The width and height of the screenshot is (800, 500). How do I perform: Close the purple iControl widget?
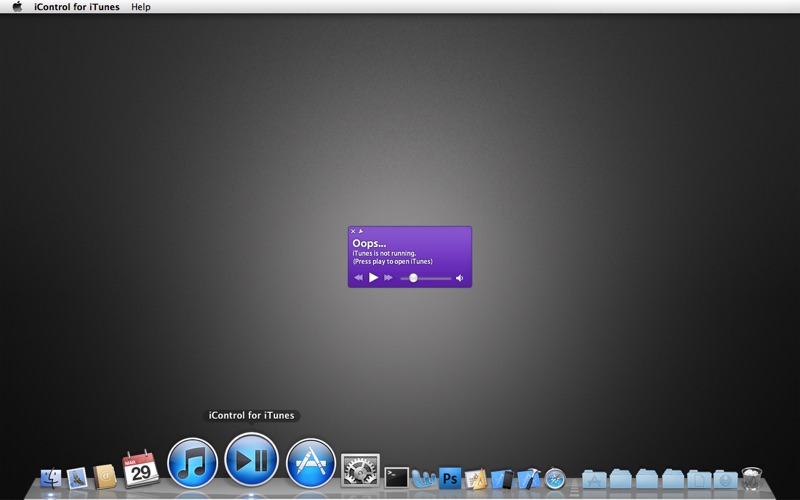pos(353,231)
